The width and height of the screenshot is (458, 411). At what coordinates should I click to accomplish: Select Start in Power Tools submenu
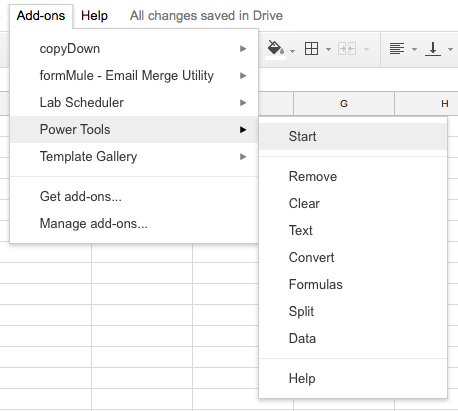pos(353,136)
